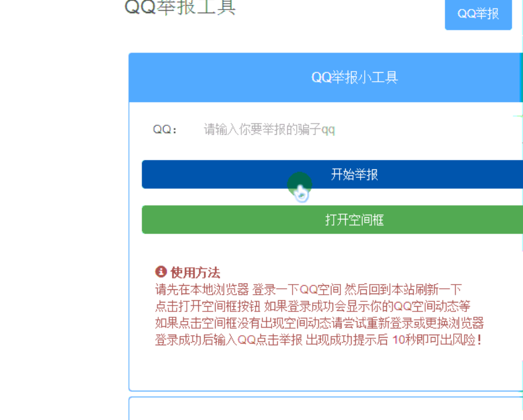Click the text 如果登录成功会显示你的QQ空间动态等
523x420 pixels.
tap(367, 307)
